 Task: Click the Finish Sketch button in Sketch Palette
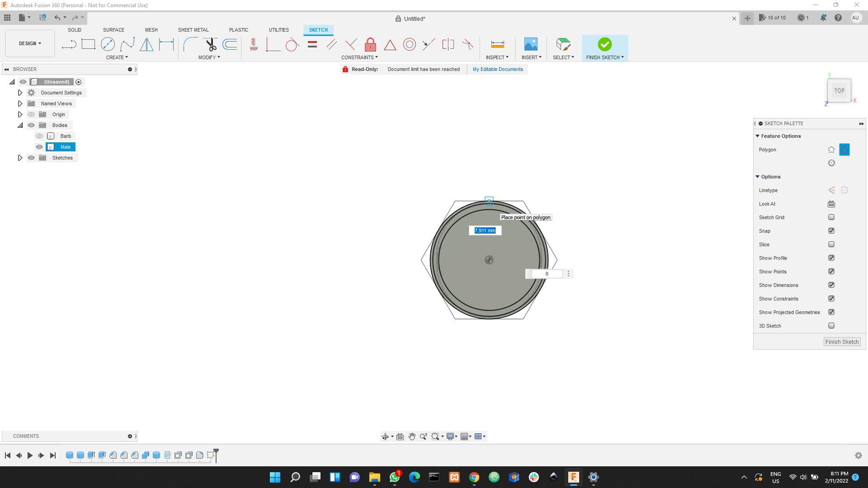[x=841, y=342]
